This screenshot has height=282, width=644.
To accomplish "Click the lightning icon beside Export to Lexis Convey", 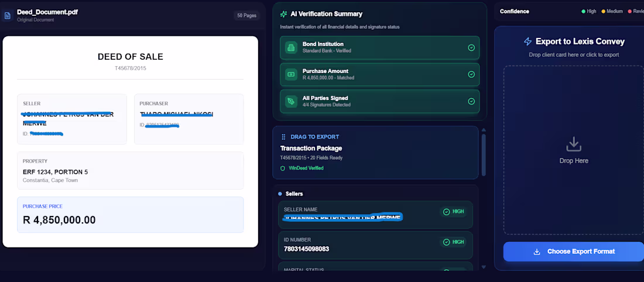I will pos(527,42).
